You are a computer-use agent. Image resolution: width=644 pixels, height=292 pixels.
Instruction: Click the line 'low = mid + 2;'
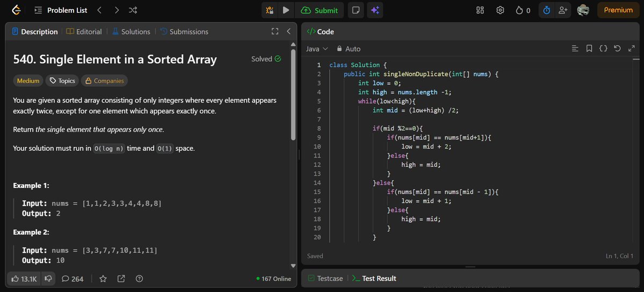426,146
